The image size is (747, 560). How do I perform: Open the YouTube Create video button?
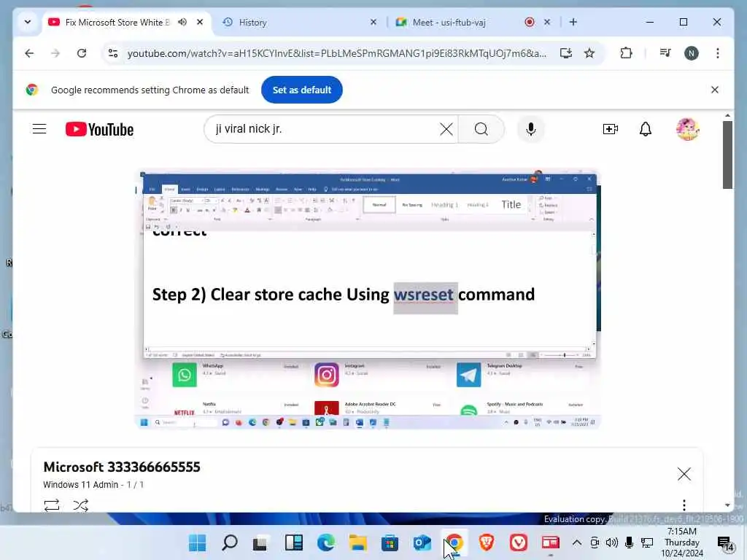[611, 129]
